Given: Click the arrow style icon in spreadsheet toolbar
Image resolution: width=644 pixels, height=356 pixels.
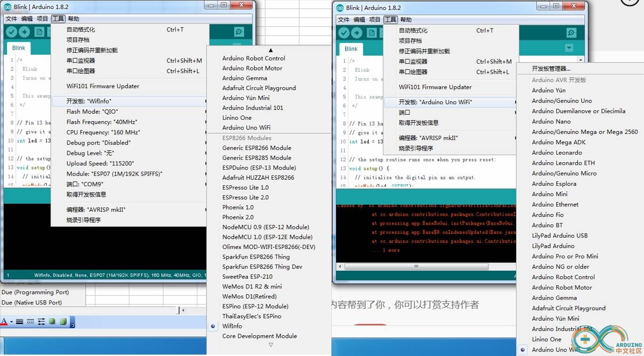Looking at the screenshot, I should pos(41,322).
